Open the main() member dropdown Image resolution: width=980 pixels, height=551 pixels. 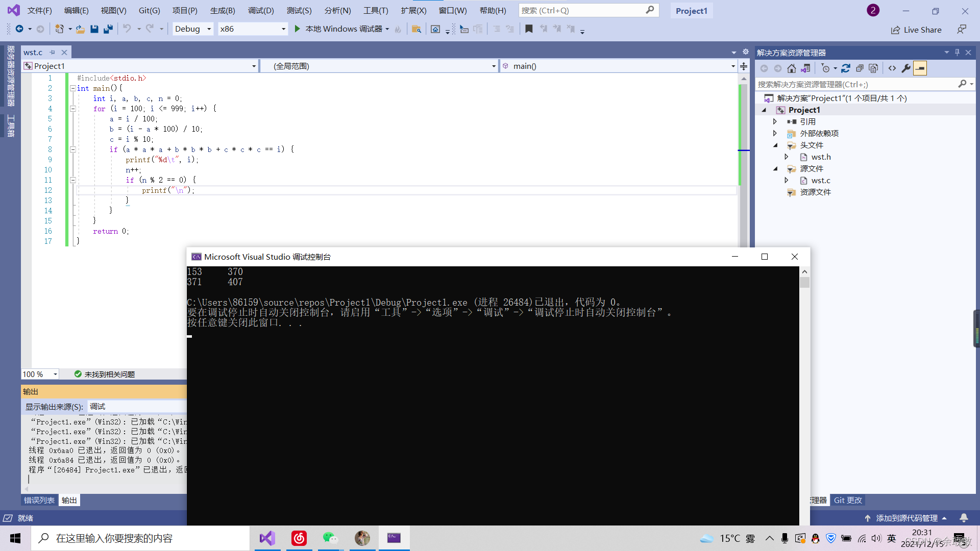(x=618, y=66)
